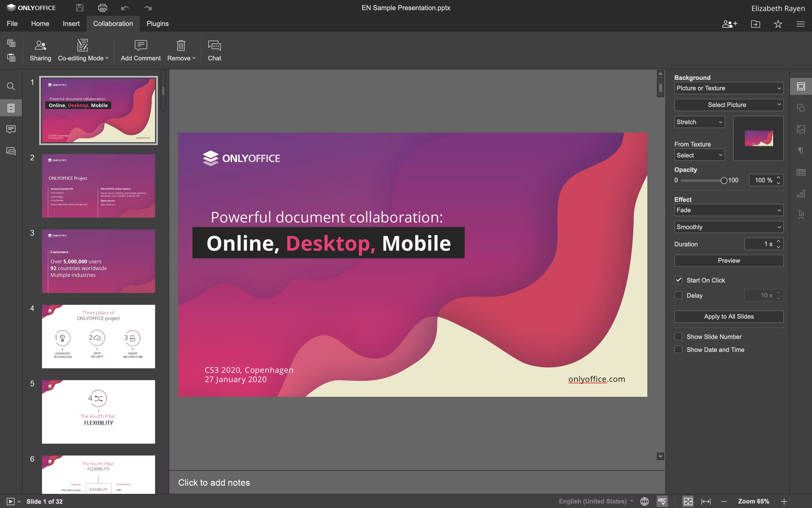Open the Comments panel in left sidebar
The height and width of the screenshot is (508, 812).
11,129
